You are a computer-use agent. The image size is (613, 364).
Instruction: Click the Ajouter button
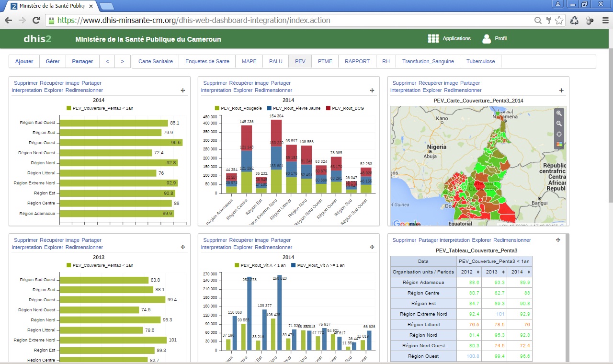click(24, 61)
